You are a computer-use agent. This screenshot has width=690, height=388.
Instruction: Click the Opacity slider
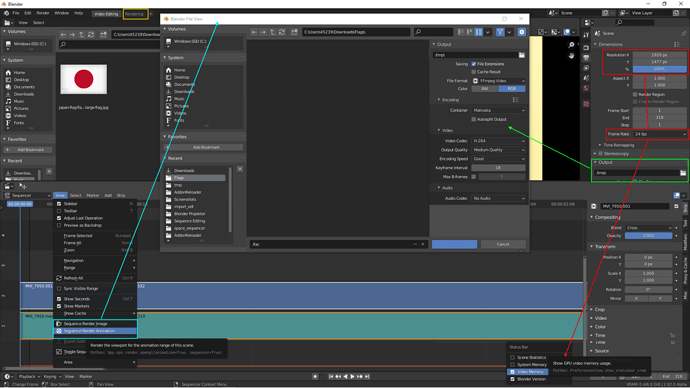point(649,236)
